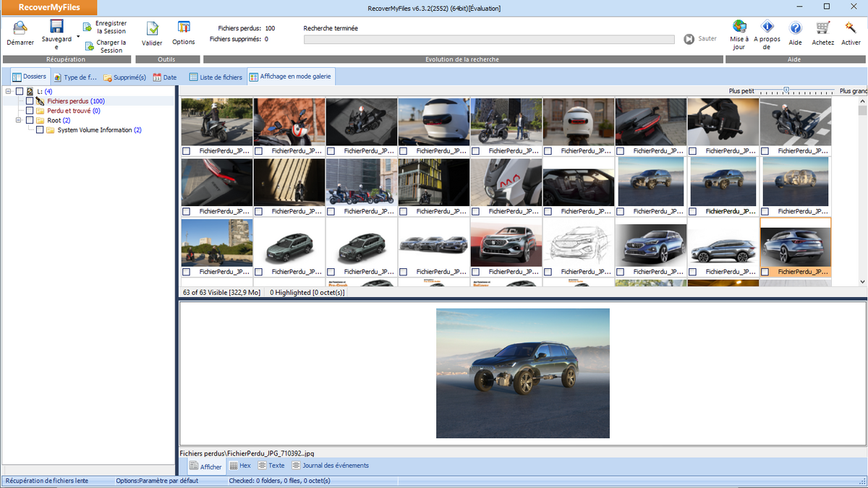The height and width of the screenshot is (488, 868).
Task: Click 'Recherche terminée' status label
Action: 331,28
